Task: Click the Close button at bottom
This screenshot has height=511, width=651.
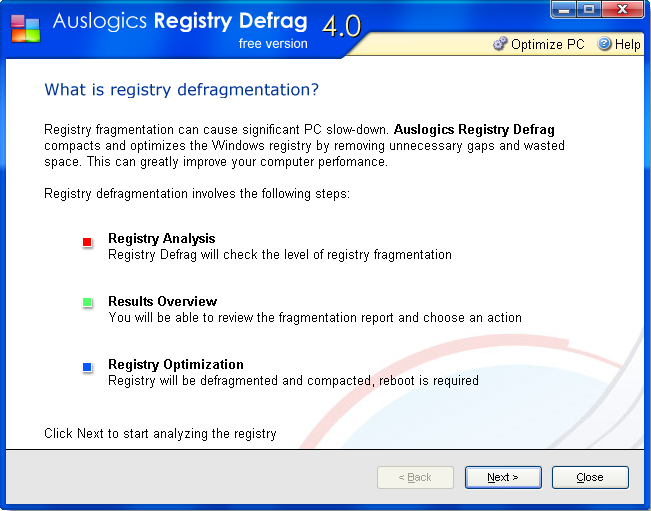Action: [x=590, y=477]
